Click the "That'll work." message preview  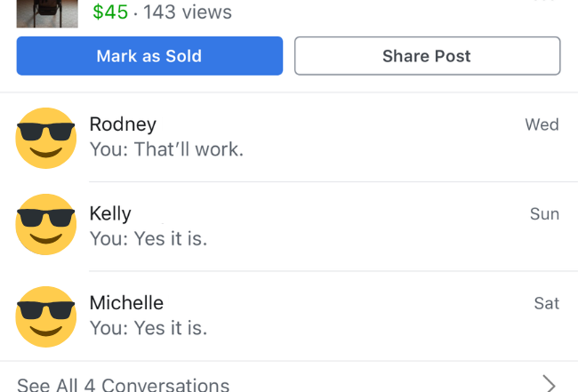[166, 149]
